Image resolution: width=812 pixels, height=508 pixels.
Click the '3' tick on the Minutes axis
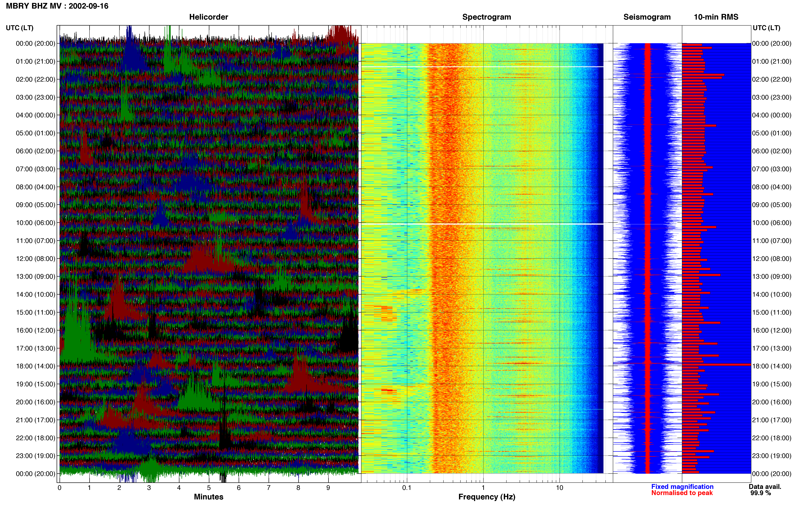tap(149, 488)
